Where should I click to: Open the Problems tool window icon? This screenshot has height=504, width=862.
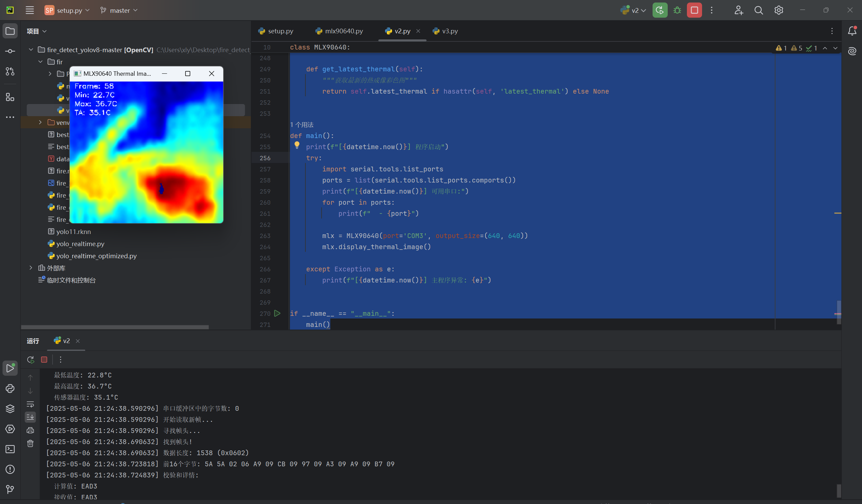(x=10, y=469)
